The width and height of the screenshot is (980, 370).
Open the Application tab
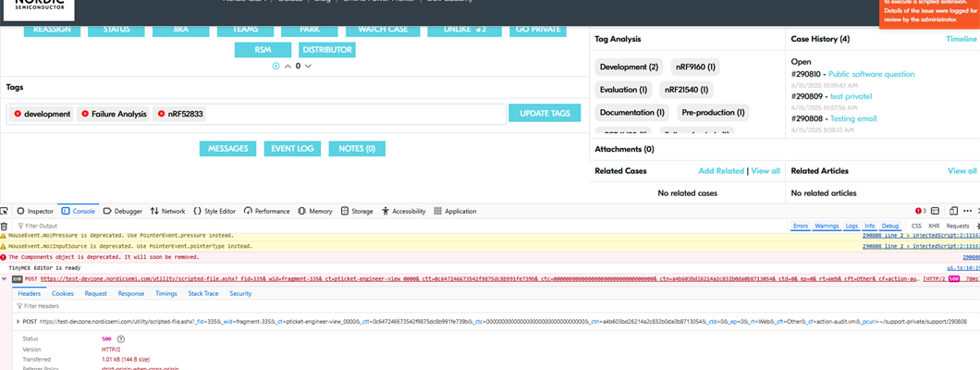[454, 211]
